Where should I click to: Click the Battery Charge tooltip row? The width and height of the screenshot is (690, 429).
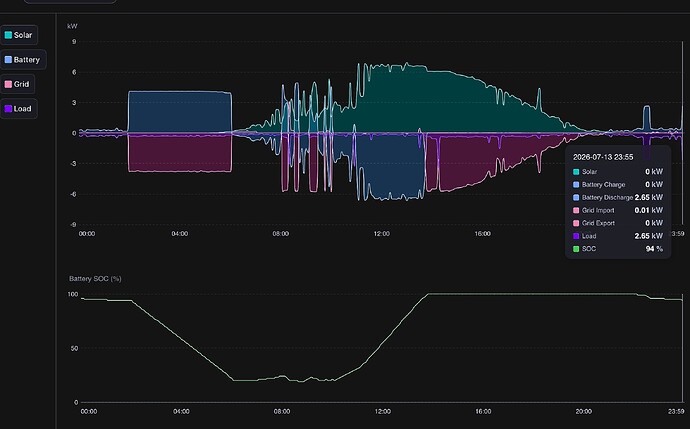(618, 184)
